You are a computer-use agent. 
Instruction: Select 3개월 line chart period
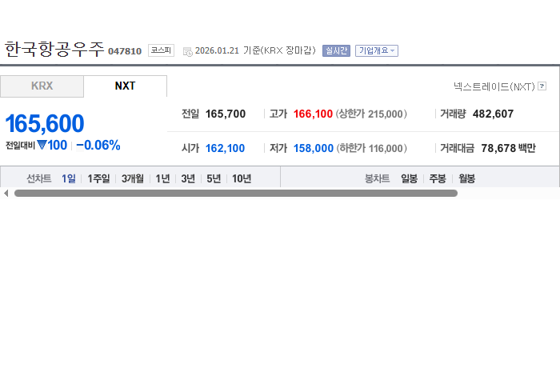tap(133, 178)
